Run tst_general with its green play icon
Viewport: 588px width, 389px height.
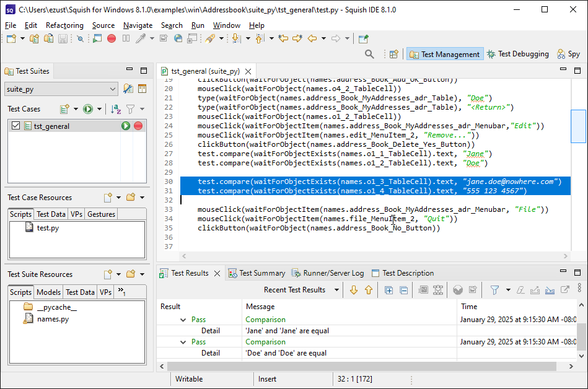click(x=126, y=126)
